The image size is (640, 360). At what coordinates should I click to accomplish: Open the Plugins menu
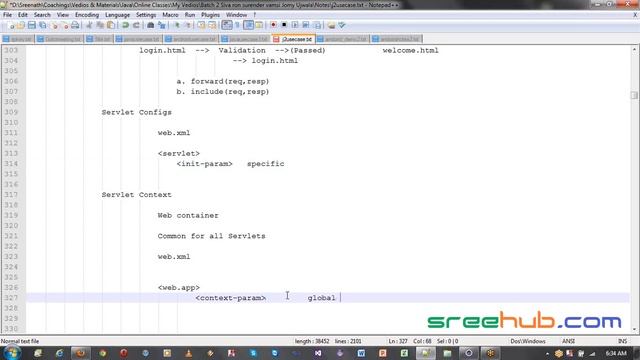click(x=210, y=15)
